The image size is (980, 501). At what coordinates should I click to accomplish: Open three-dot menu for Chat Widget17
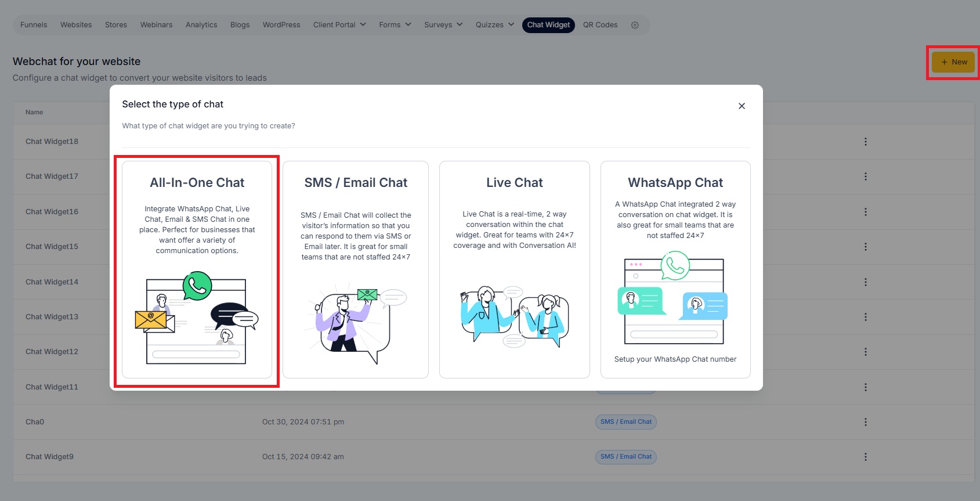pos(865,176)
